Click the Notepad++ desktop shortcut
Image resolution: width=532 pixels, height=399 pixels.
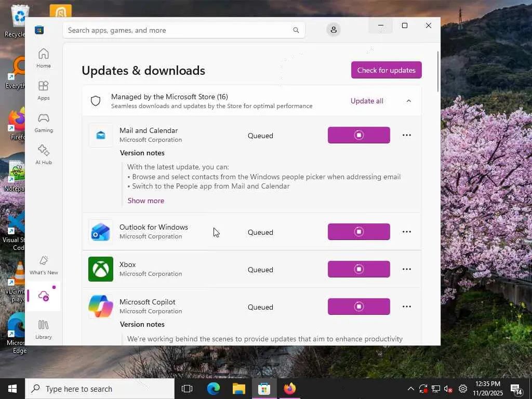[x=15, y=177]
